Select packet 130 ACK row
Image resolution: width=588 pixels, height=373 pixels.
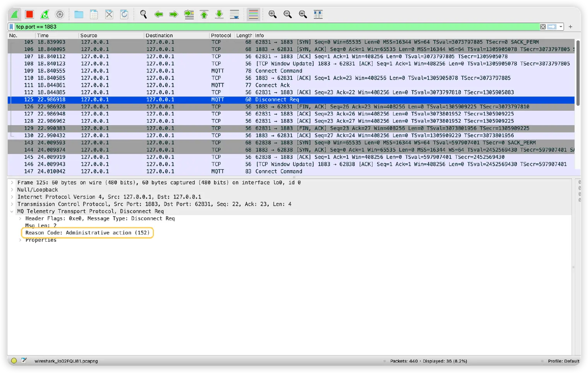click(x=291, y=136)
